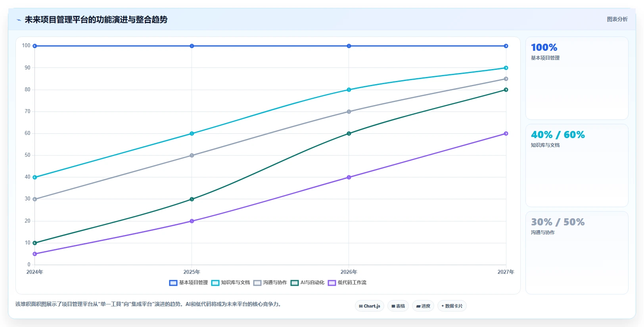The height and width of the screenshot is (327, 644).
Task: Click the AI与自动化 point at 2027年 (value 80)
Action: [x=506, y=90]
